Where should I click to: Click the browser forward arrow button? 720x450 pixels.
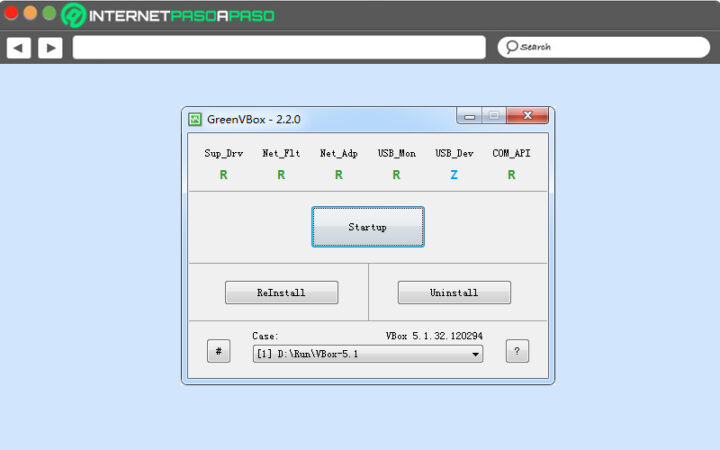[x=50, y=47]
